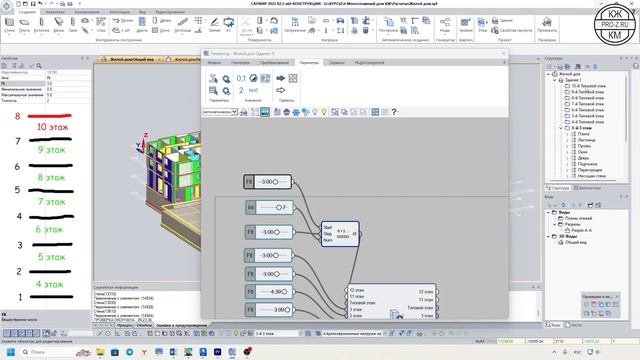The image size is (640, 360).
Task: Collapse the Здание 1 tree node
Action: click(555, 80)
